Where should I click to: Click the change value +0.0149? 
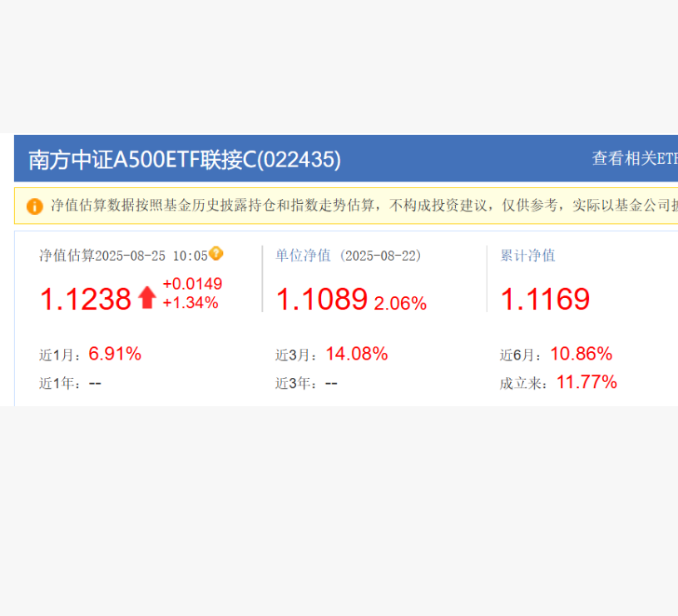click(x=192, y=284)
